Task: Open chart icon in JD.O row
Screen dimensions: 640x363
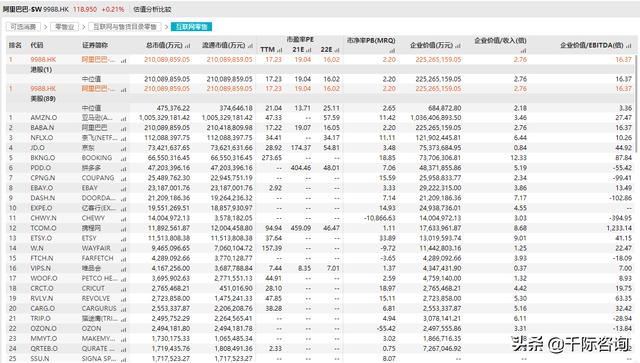Action: 124,149
